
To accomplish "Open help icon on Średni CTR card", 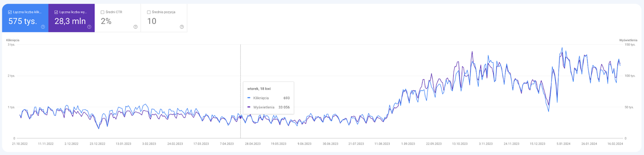I will 136,27.
